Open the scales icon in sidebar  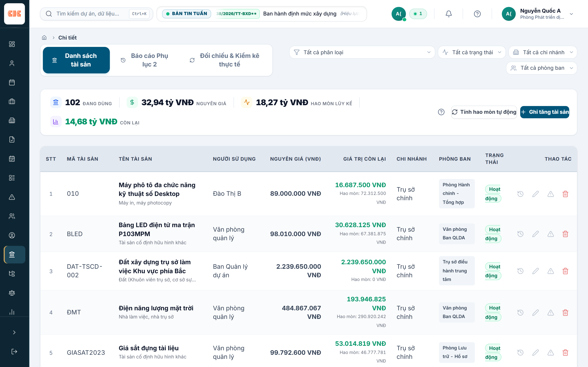(x=12, y=293)
